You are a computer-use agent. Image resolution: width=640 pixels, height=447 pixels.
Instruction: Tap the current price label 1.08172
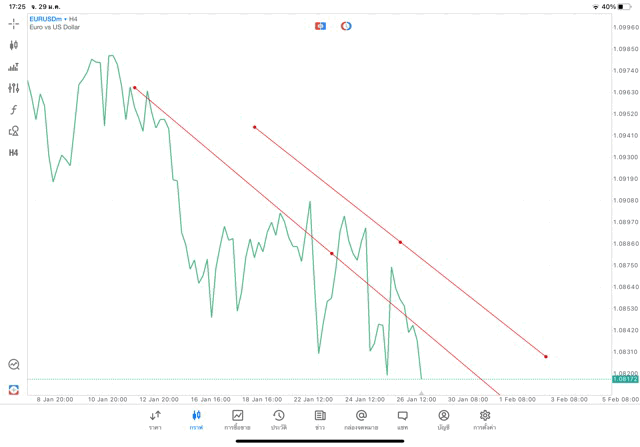[624, 379]
